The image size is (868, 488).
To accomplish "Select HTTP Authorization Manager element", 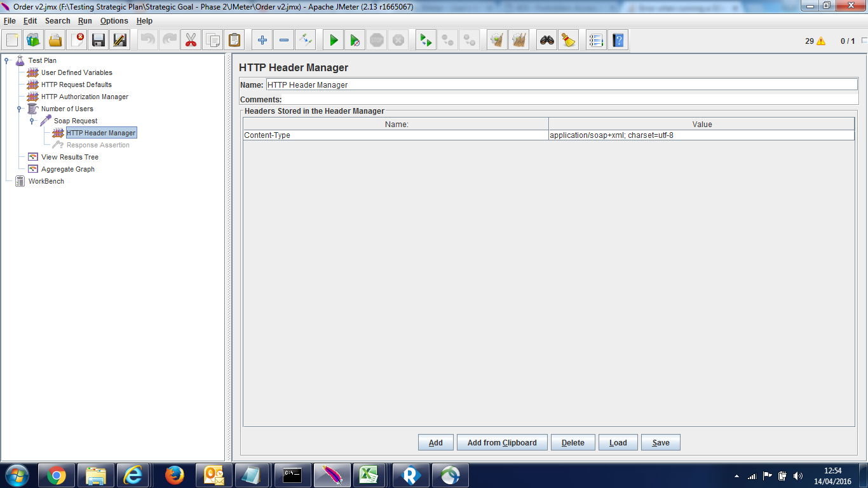I will pos(85,97).
